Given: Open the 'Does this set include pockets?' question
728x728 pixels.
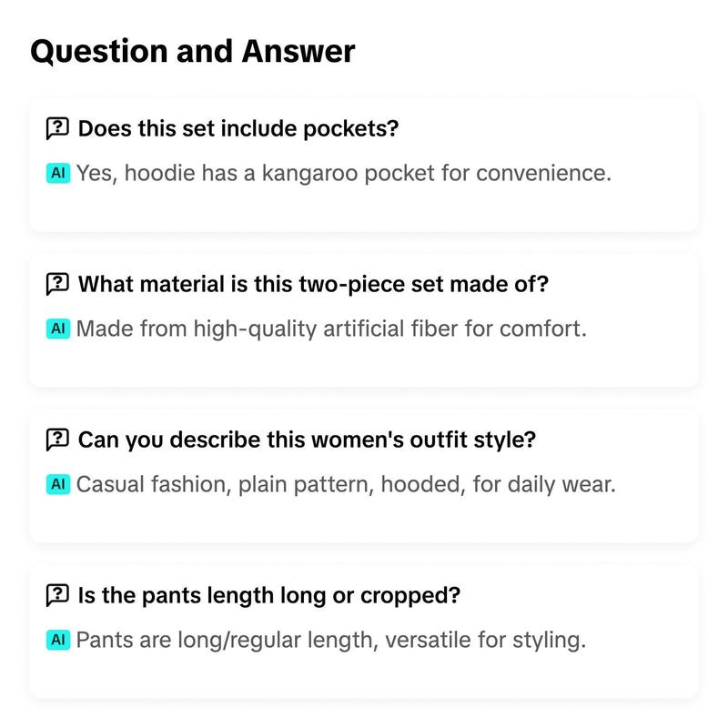Looking at the screenshot, I should (238, 128).
